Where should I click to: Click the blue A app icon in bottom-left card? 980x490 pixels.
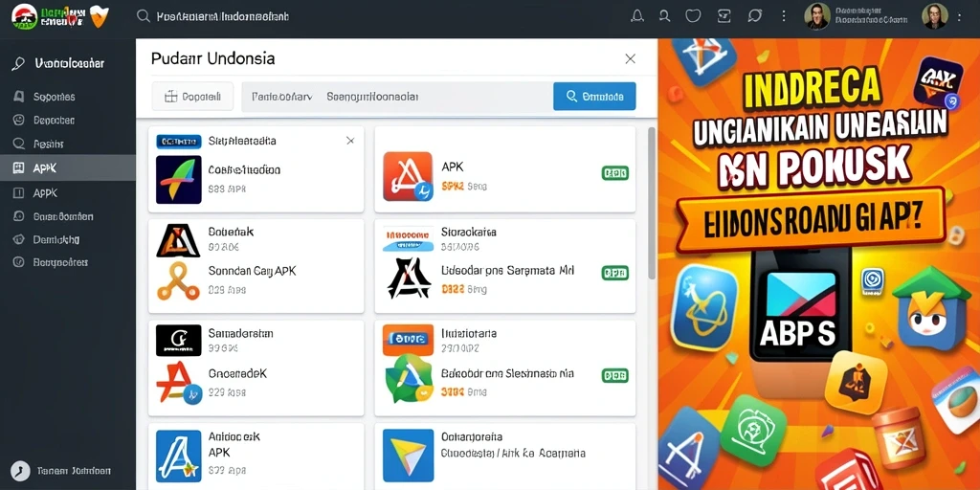coord(178,456)
